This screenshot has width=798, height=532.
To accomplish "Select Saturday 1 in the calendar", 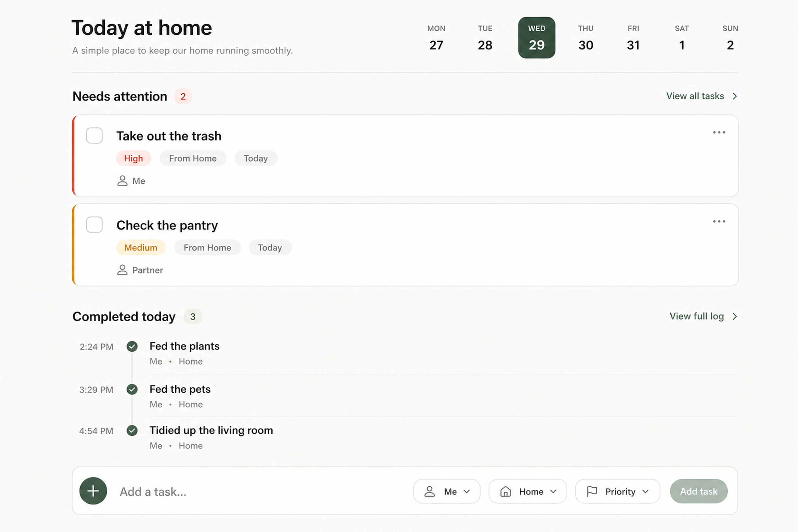I will pyautogui.click(x=682, y=38).
